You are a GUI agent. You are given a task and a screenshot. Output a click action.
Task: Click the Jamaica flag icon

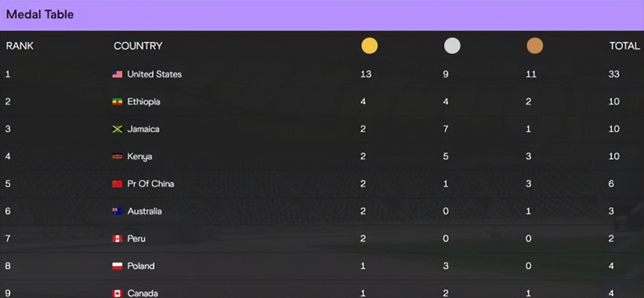pyautogui.click(x=117, y=129)
